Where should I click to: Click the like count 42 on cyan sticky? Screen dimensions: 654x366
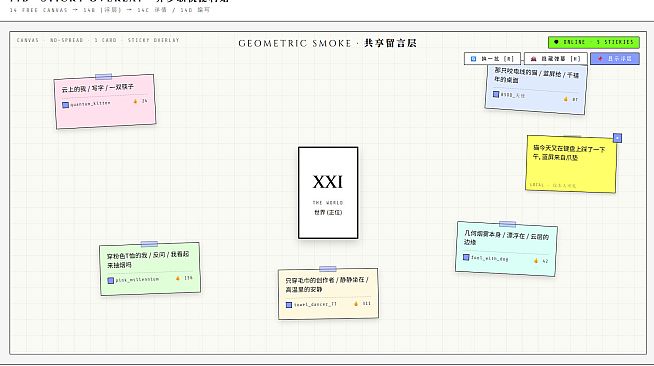(x=545, y=261)
